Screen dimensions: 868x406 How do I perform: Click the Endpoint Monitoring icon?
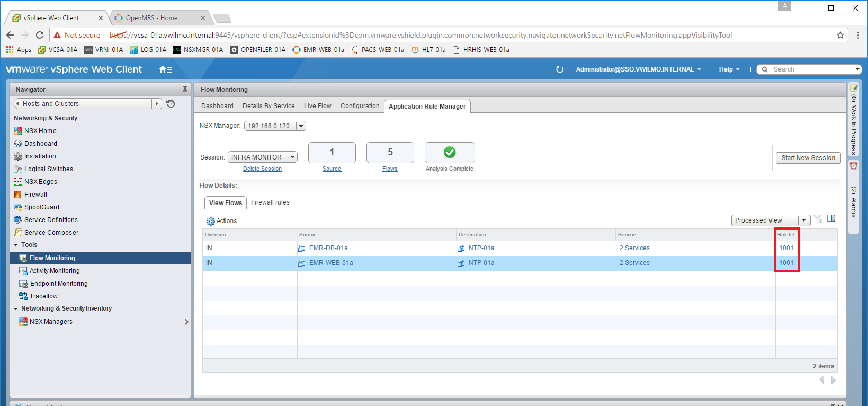(23, 284)
